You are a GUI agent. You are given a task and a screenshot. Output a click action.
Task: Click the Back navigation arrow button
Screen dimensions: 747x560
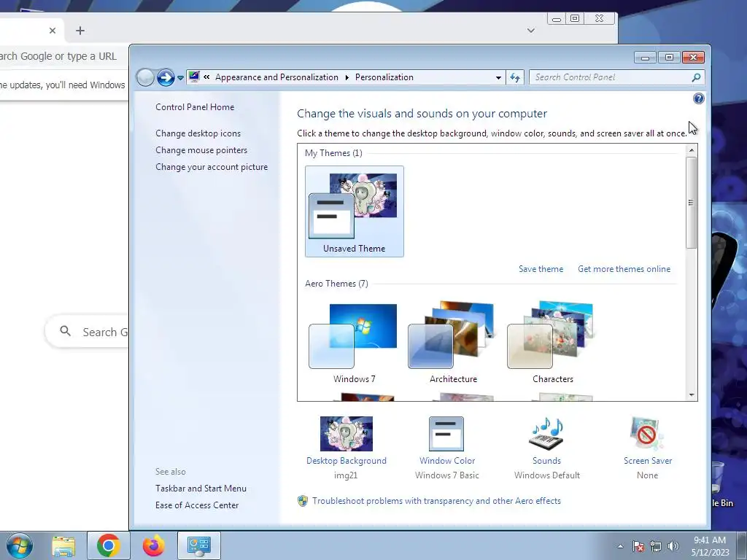pyautogui.click(x=145, y=77)
